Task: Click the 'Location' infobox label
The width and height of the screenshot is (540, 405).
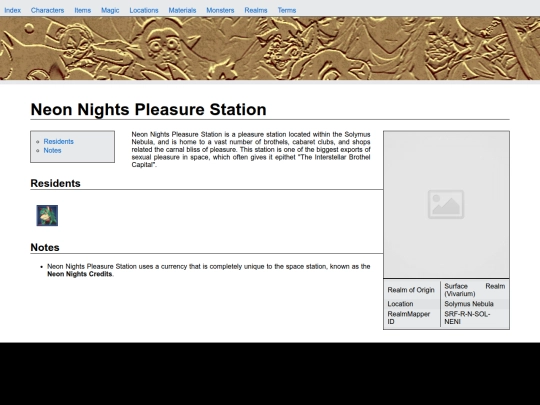Action: pos(400,304)
